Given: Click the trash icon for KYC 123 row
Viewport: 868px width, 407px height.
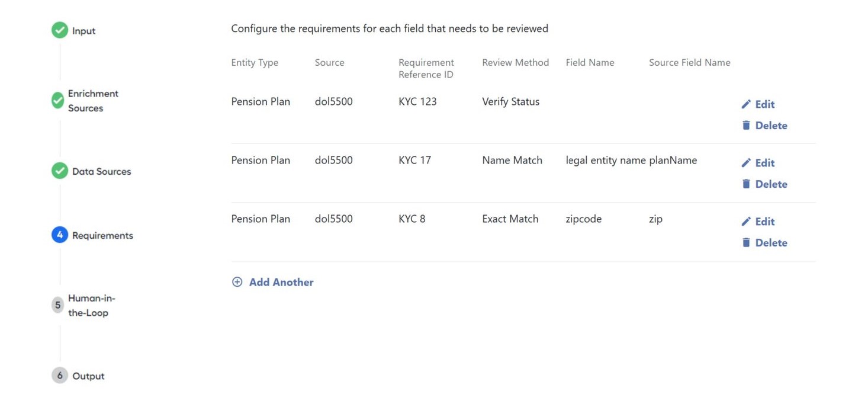Looking at the screenshot, I should (746, 125).
